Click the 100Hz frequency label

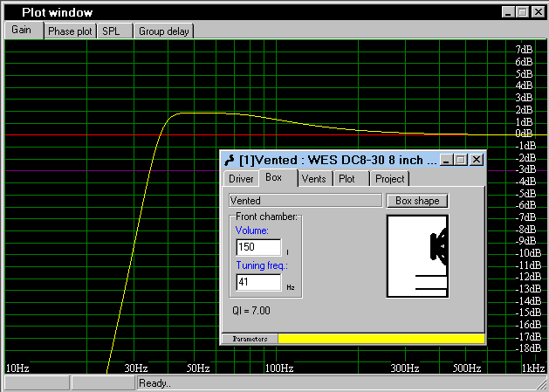279,368
